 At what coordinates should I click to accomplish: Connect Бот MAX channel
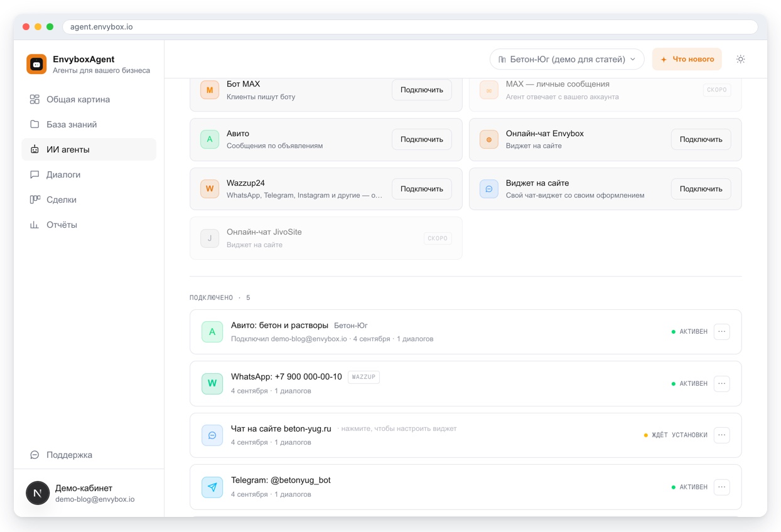point(422,90)
